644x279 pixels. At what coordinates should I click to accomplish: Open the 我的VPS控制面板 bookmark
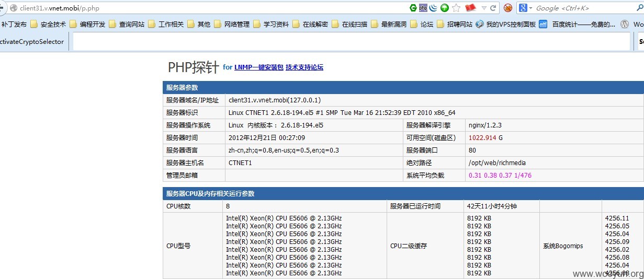[x=506, y=24]
